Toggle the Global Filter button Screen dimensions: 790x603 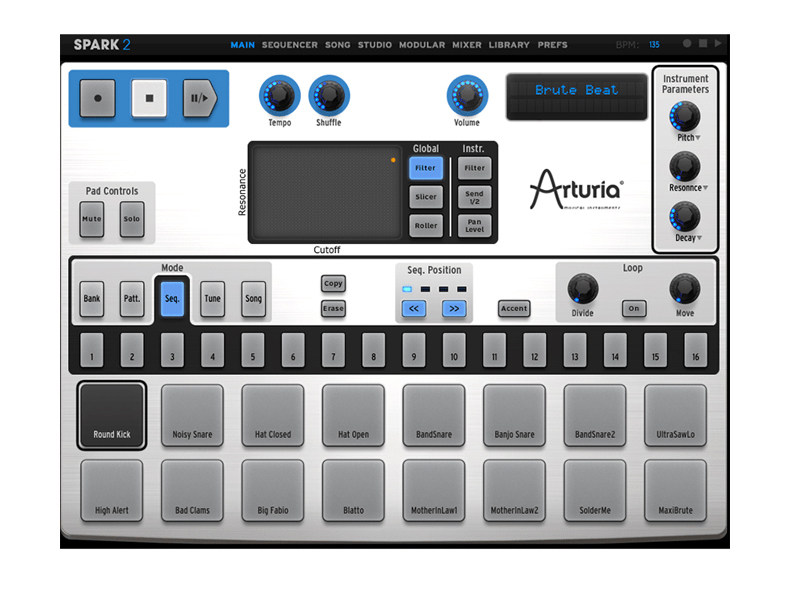[x=426, y=168]
